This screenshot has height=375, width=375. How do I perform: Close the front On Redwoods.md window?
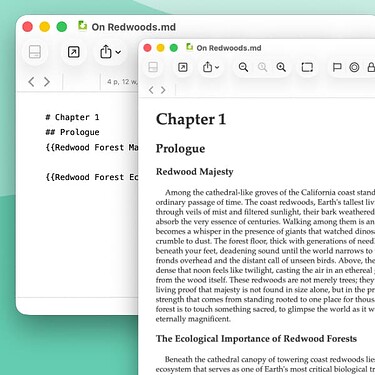coord(147,48)
